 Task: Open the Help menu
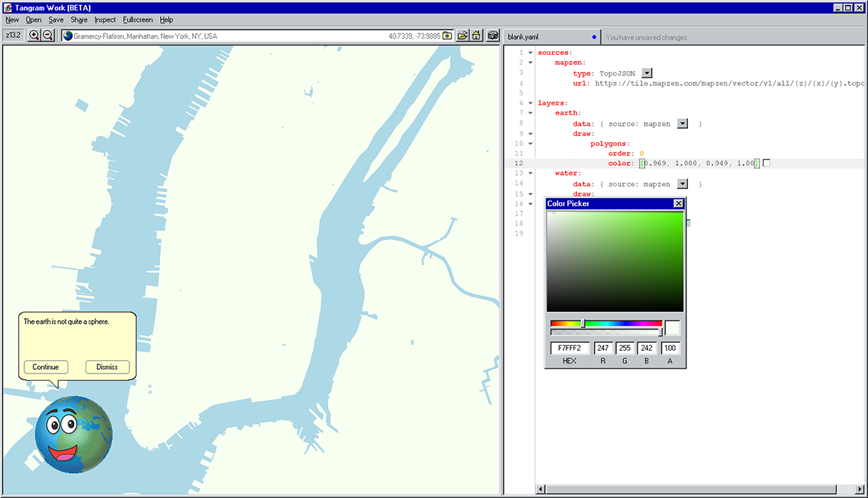[166, 20]
